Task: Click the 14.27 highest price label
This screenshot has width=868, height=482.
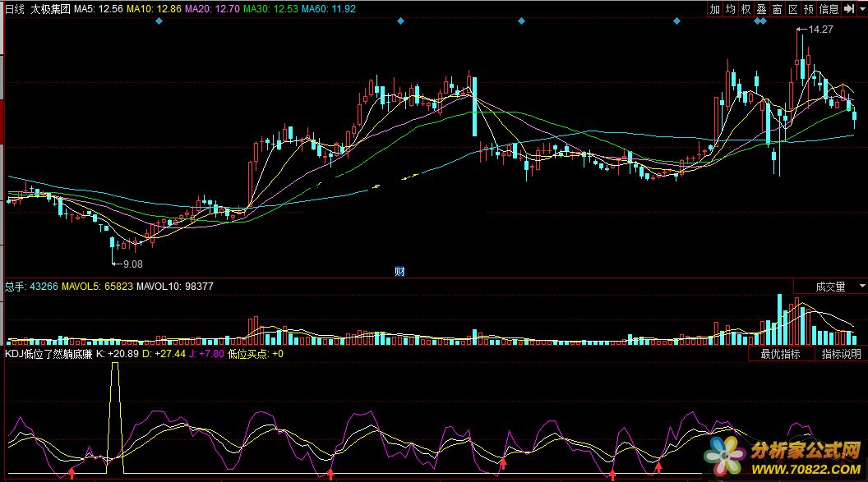Action: 820,30
